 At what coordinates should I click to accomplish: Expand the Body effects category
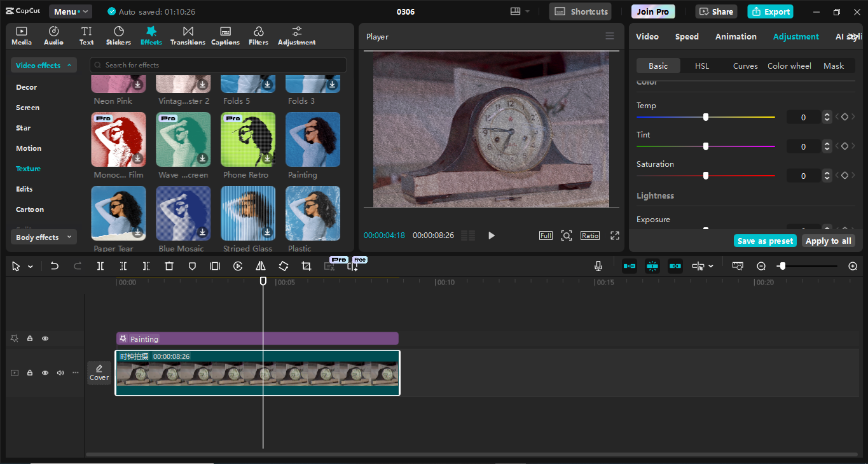(x=43, y=237)
